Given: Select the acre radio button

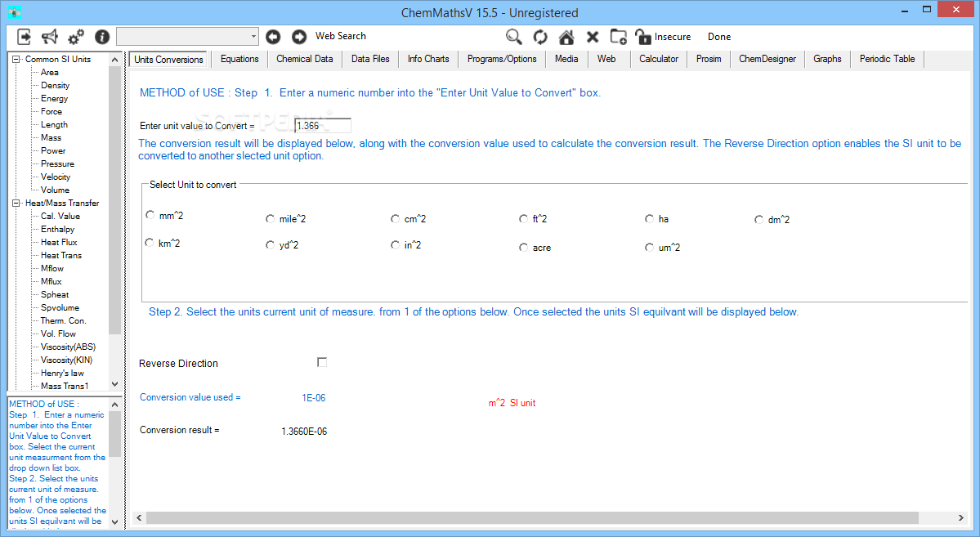Looking at the screenshot, I should pyautogui.click(x=523, y=248).
